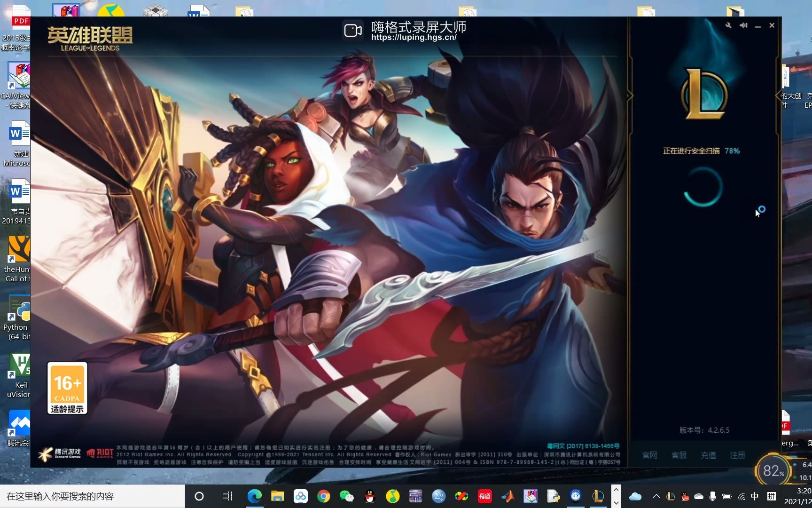Image resolution: width=812 pixels, height=508 pixels.
Task: Open QQ Music yellow icon in taskbar
Action: click(x=392, y=496)
